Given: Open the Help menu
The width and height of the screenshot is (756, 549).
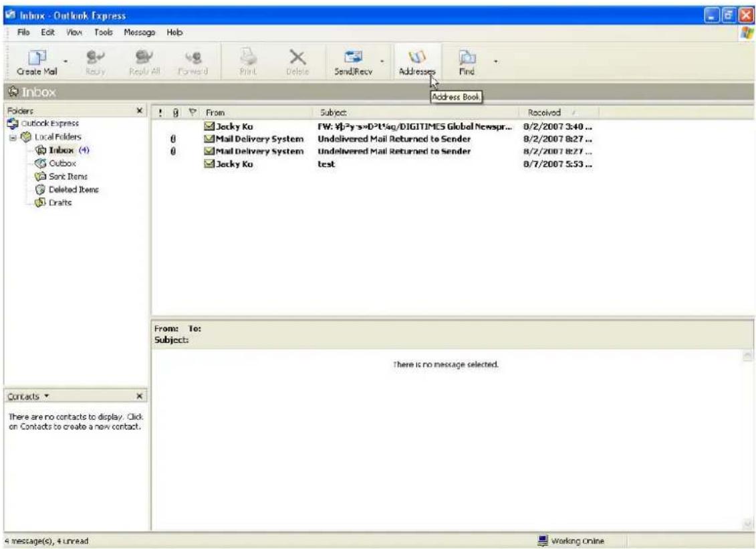Looking at the screenshot, I should pyautogui.click(x=174, y=32).
